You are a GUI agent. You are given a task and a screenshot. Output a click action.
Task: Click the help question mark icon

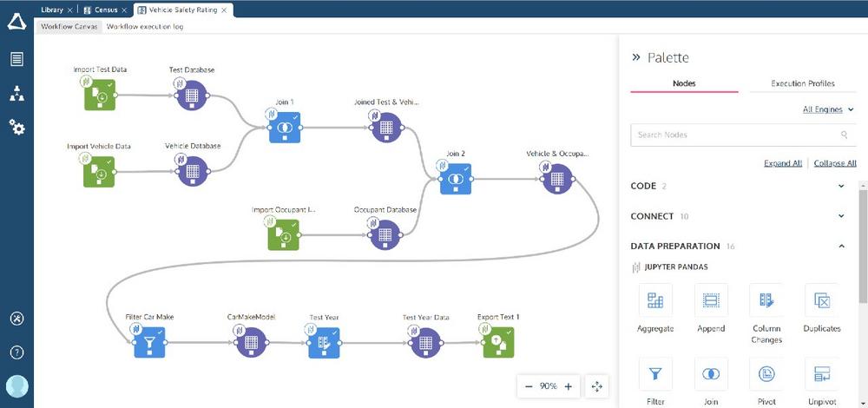click(17, 352)
